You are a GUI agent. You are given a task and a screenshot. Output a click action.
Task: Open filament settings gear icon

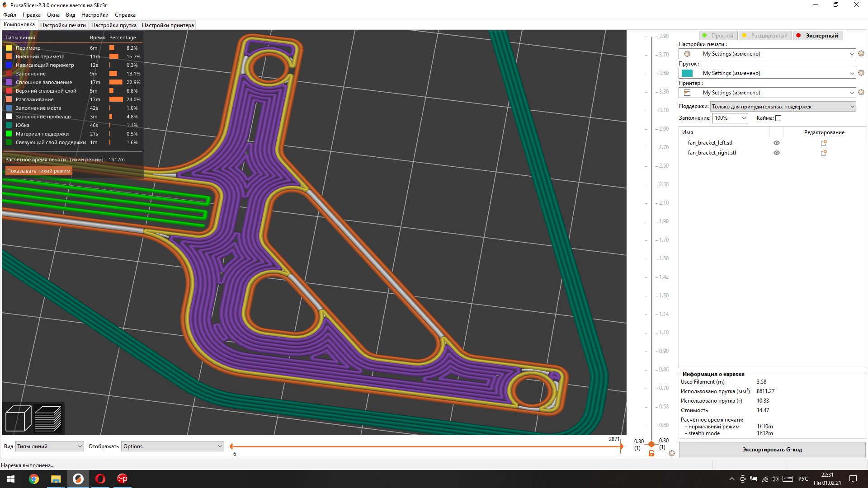(861, 73)
